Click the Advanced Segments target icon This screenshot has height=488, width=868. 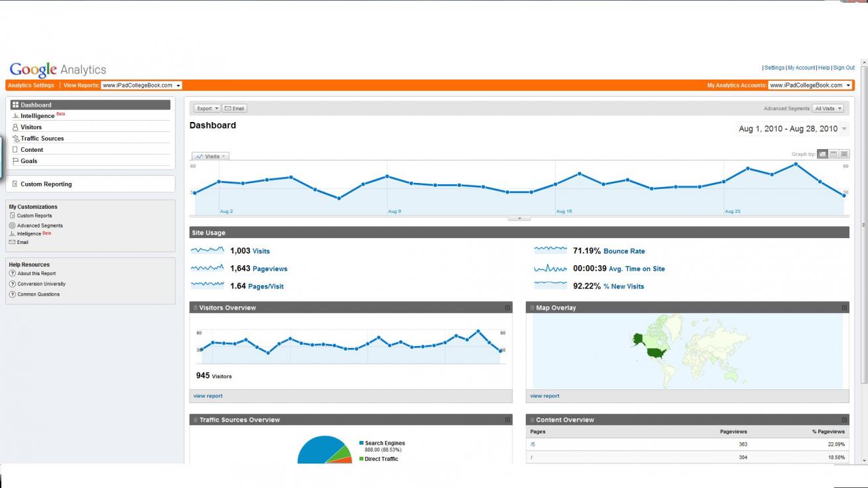(x=13, y=225)
